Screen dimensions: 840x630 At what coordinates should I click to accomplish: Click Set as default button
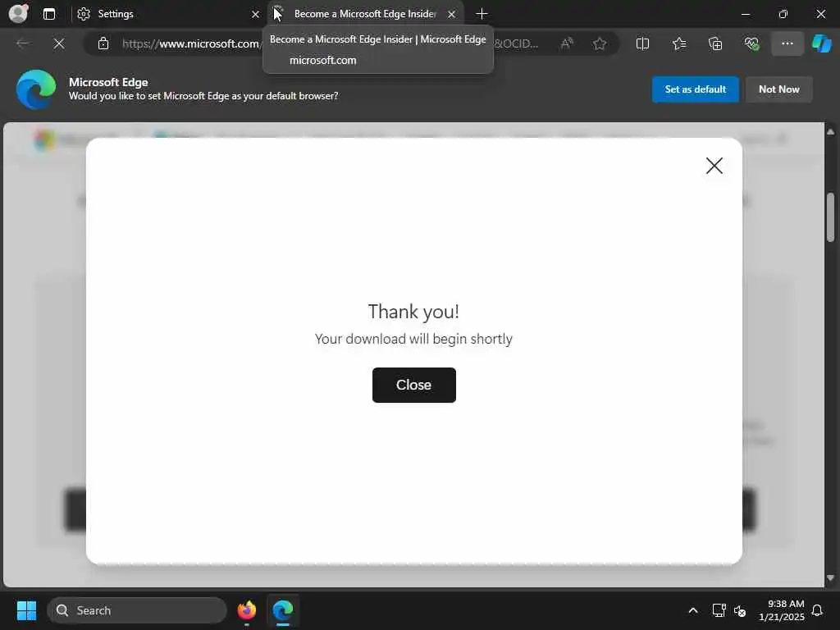coord(696,89)
